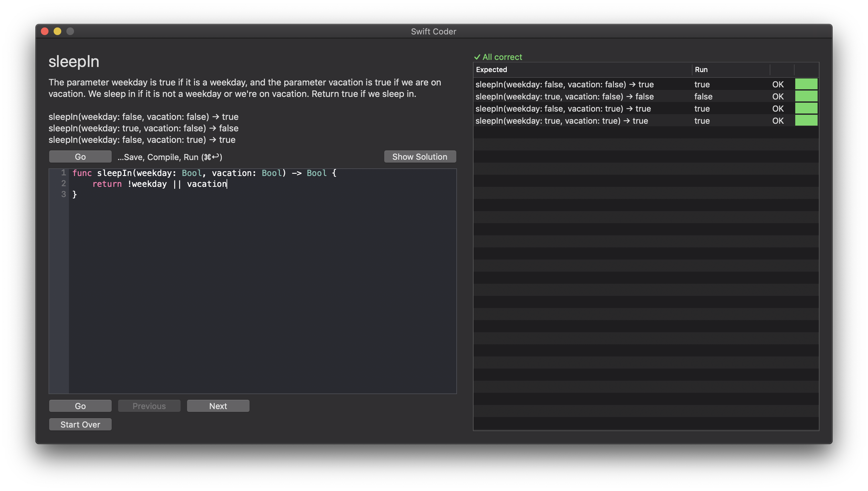
Task: Click the red close window button
Action: coord(45,31)
